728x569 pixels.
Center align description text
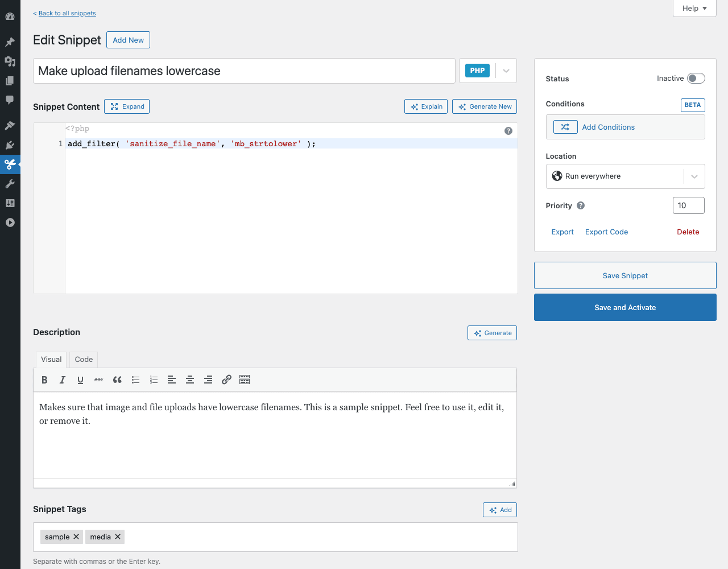point(190,380)
